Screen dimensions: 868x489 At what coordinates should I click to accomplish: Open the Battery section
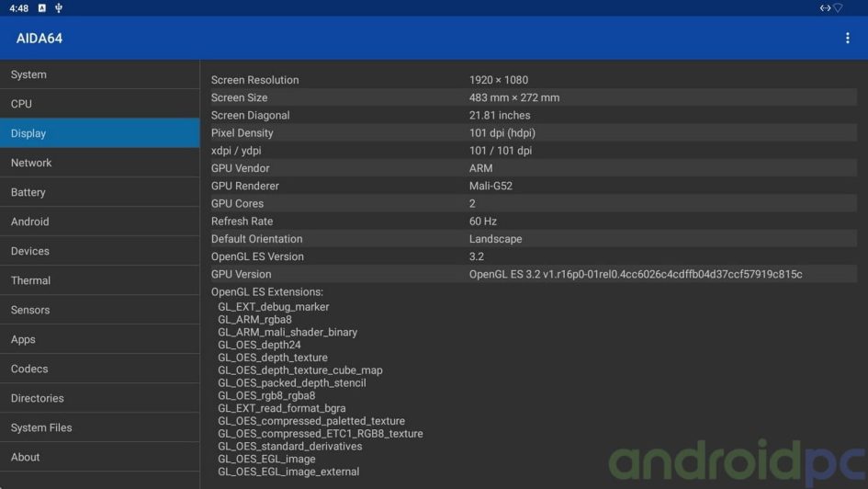coord(99,191)
